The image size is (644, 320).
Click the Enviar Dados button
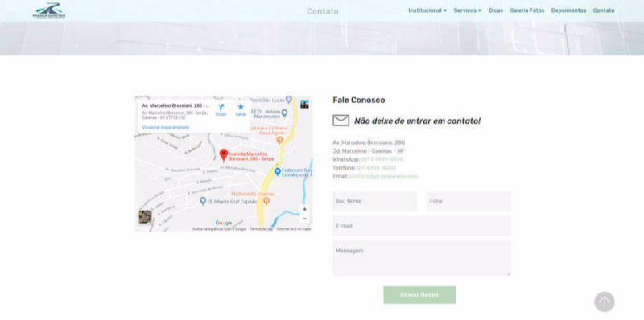[419, 295]
